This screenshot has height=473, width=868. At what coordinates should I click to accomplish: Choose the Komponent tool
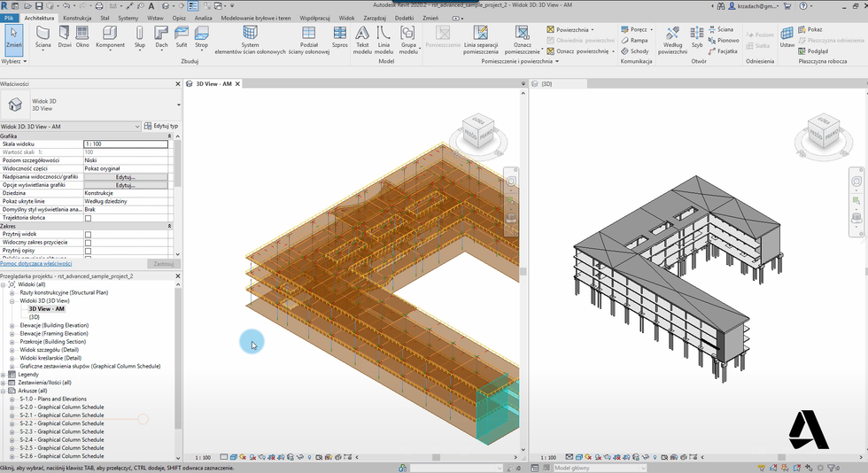110,37
